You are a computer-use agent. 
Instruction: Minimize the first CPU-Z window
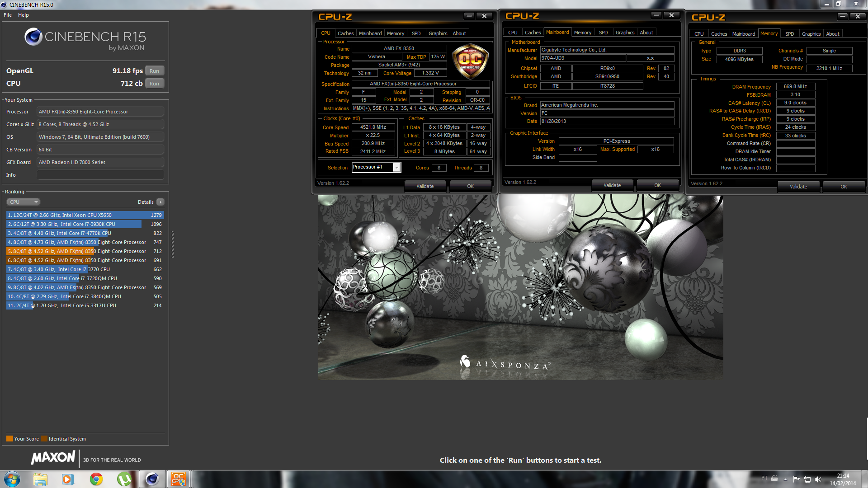pos(469,16)
